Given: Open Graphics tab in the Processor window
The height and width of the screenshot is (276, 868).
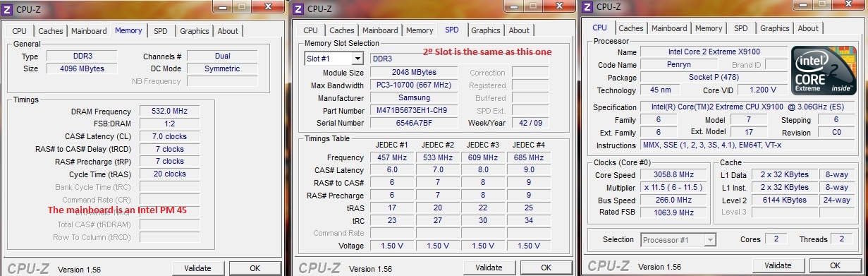Looking at the screenshot, I should [775, 28].
